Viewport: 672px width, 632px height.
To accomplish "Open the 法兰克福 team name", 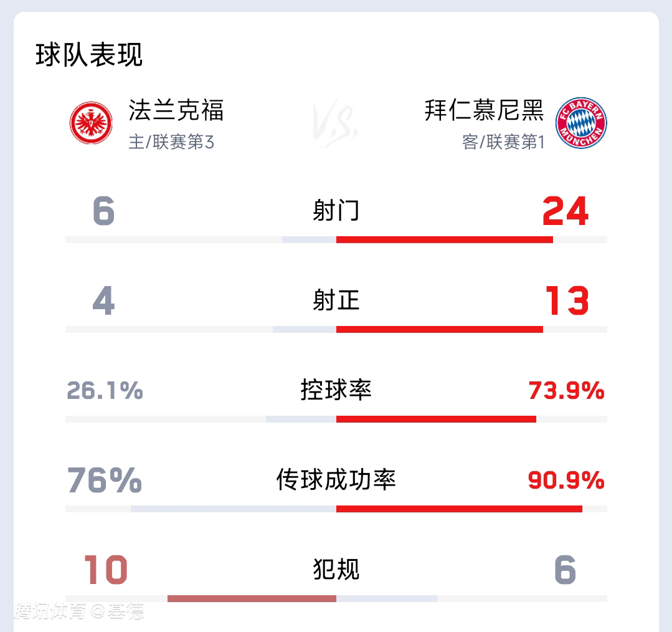I will click(x=176, y=110).
